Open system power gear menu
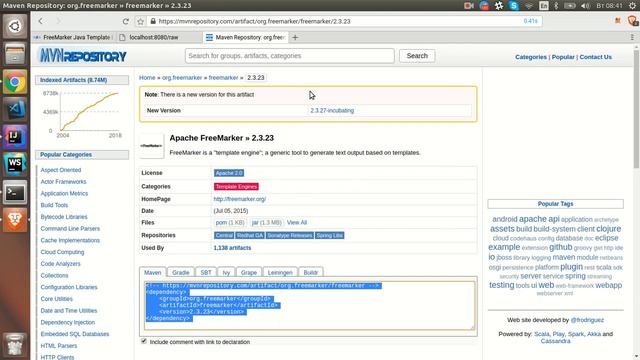Viewport: 640px width, 360px height. (x=633, y=6)
